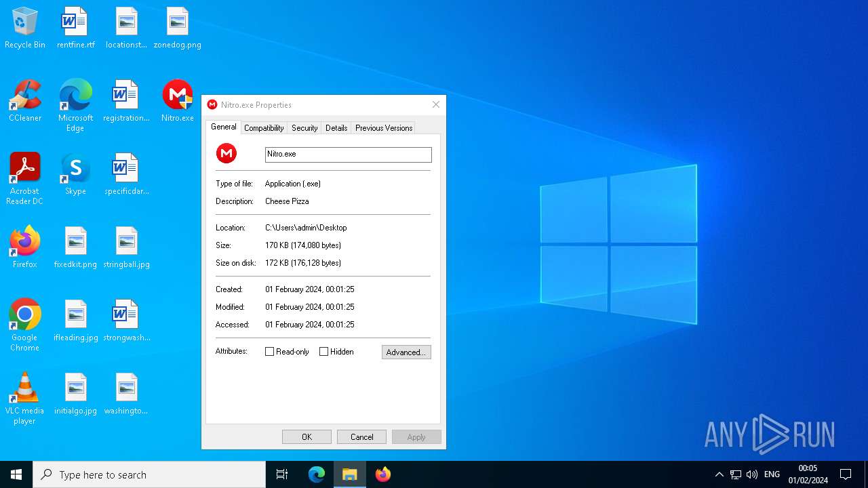Select Nitro.exe icon on the desktop
Screen dimensions: 868x488
(x=177, y=101)
